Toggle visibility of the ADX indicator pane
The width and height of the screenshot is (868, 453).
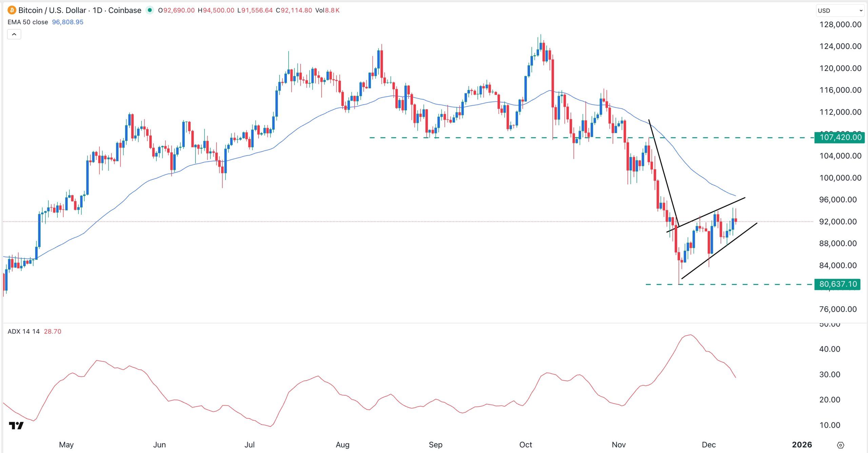coord(24,332)
